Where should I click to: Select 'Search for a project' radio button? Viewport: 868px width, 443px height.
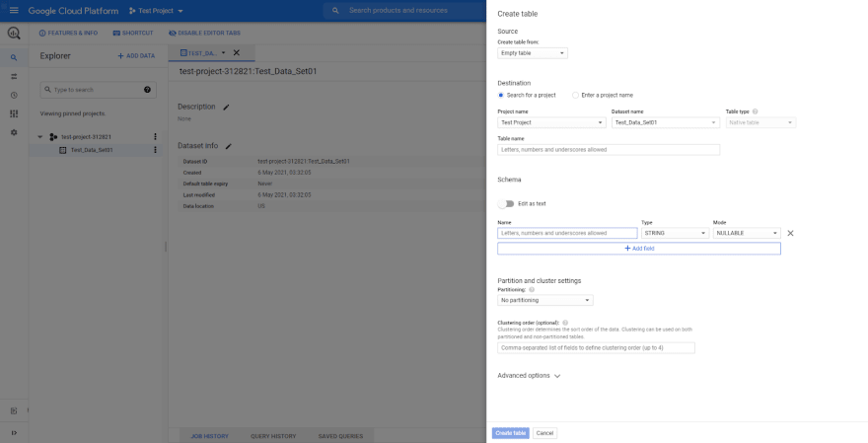(x=501, y=96)
